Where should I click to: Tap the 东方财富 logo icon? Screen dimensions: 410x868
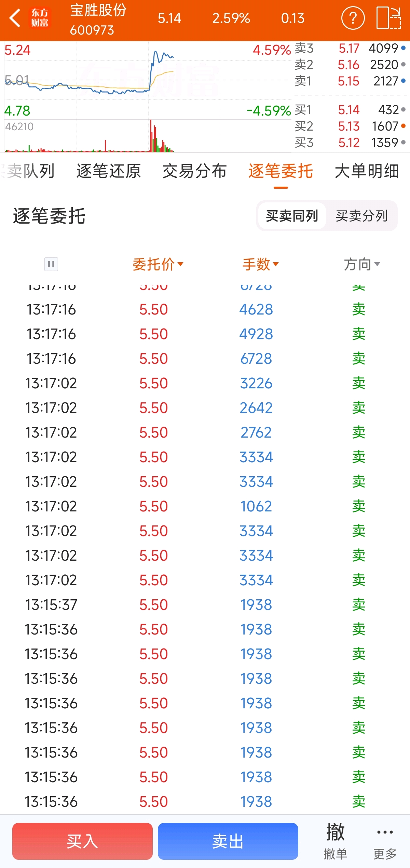pos(40,18)
